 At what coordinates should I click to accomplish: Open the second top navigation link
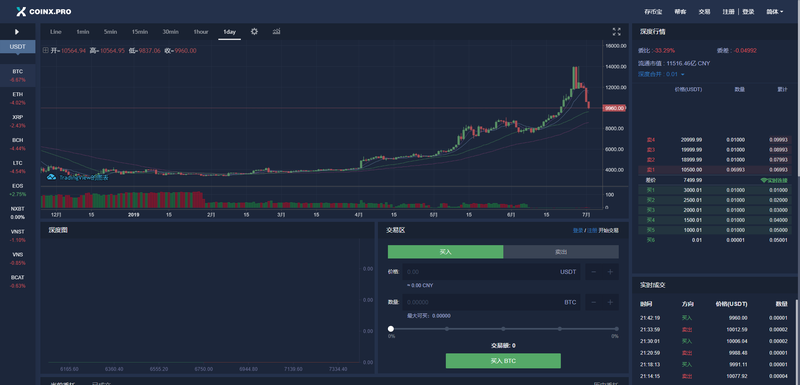point(680,12)
